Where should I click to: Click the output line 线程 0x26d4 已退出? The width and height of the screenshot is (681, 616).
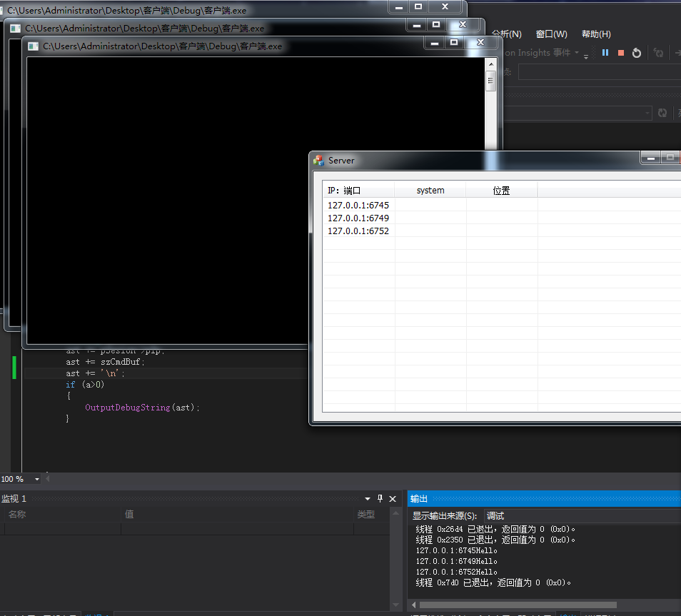[495, 529]
